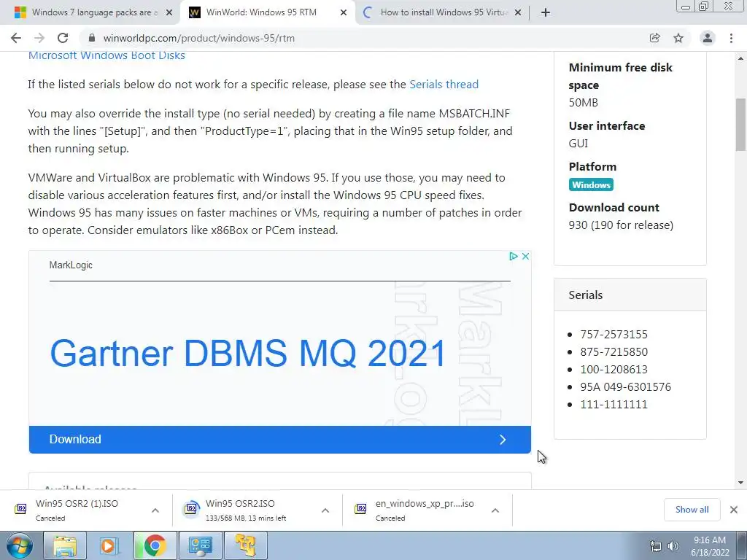Screen dimensions: 747x560
Task: Click the scrollbar up arrow
Action: (741, 58)
